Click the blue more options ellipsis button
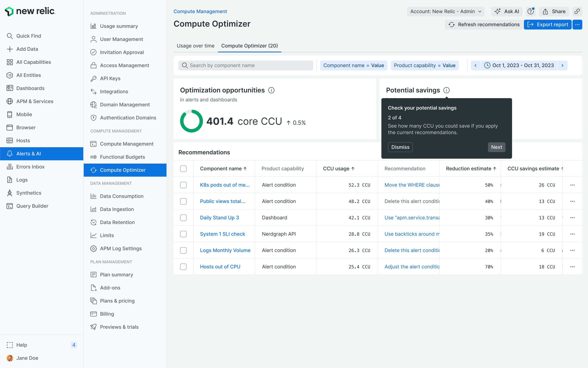 coord(577,24)
